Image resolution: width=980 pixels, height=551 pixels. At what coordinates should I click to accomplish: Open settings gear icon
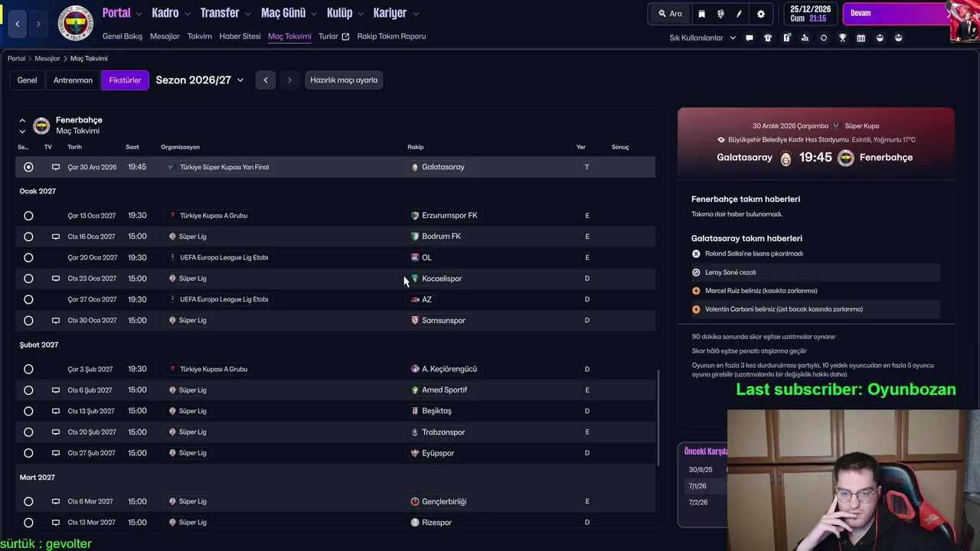(760, 14)
